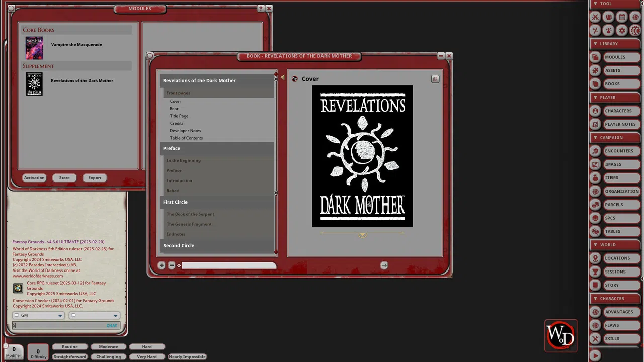The image size is (644, 362).
Task: Click the book index search field
Action: pos(229,265)
